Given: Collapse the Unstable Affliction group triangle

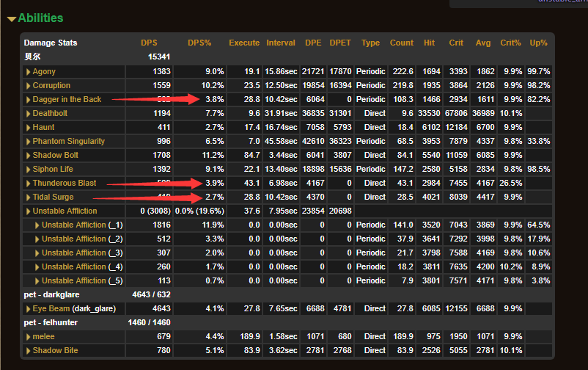Looking at the screenshot, I should click(x=29, y=211).
